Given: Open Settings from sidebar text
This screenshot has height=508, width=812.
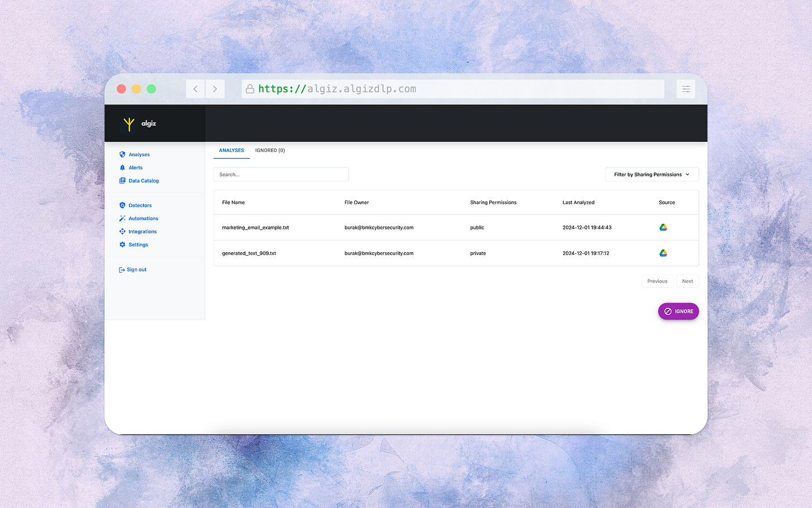Looking at the screenshot, I should click(138, 245).
